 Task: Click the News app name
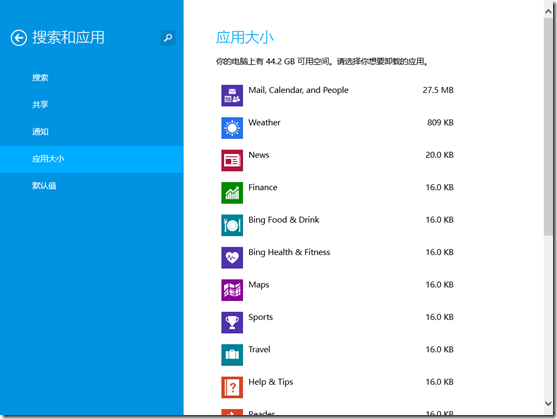point(259,155)
